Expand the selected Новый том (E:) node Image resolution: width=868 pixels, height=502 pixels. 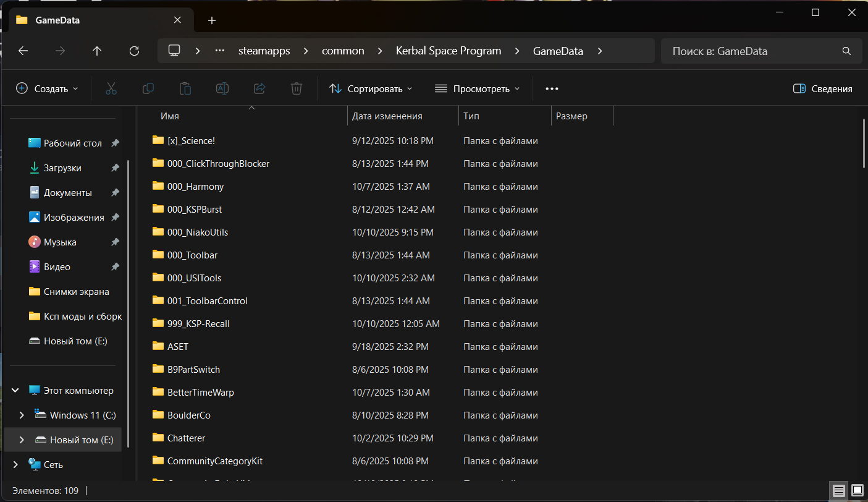pos(22,440)
